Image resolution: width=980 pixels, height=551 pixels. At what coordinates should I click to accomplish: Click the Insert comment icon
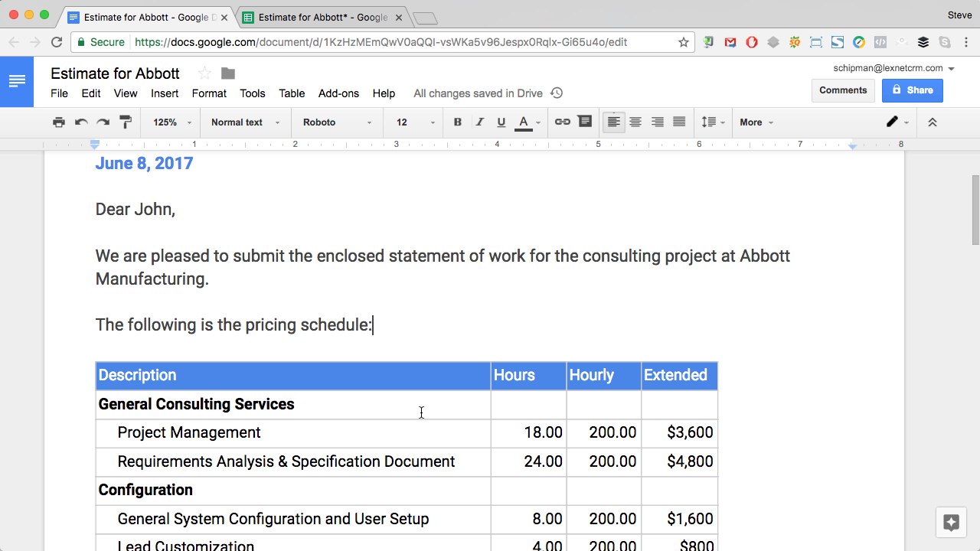[585, 122]
